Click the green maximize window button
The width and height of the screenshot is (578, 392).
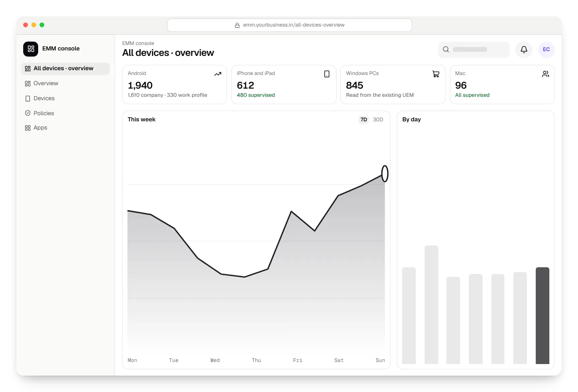pos(42,25)
